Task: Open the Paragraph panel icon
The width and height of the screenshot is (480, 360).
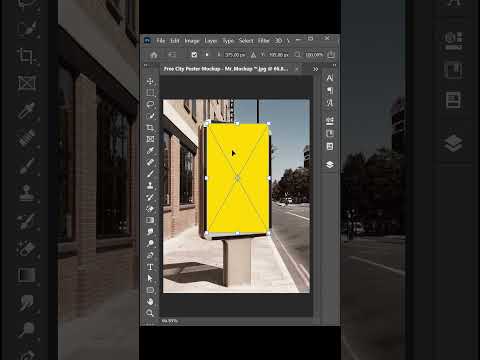Action: 330,90
